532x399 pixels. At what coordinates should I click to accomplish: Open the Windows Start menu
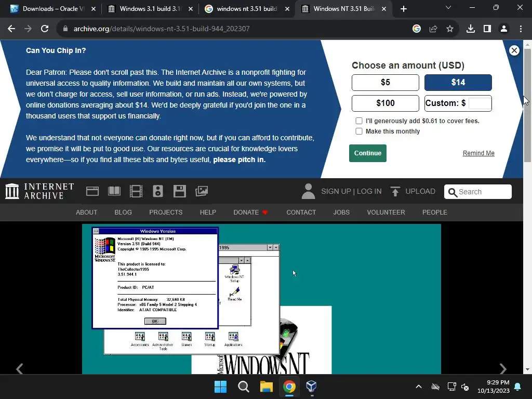click(220, 387)
